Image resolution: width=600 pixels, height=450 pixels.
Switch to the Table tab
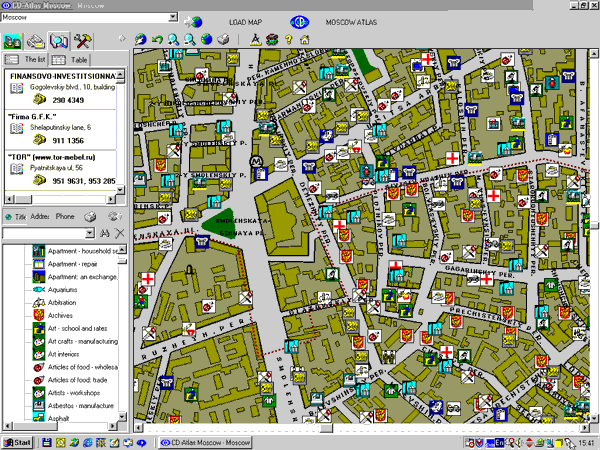70,60
